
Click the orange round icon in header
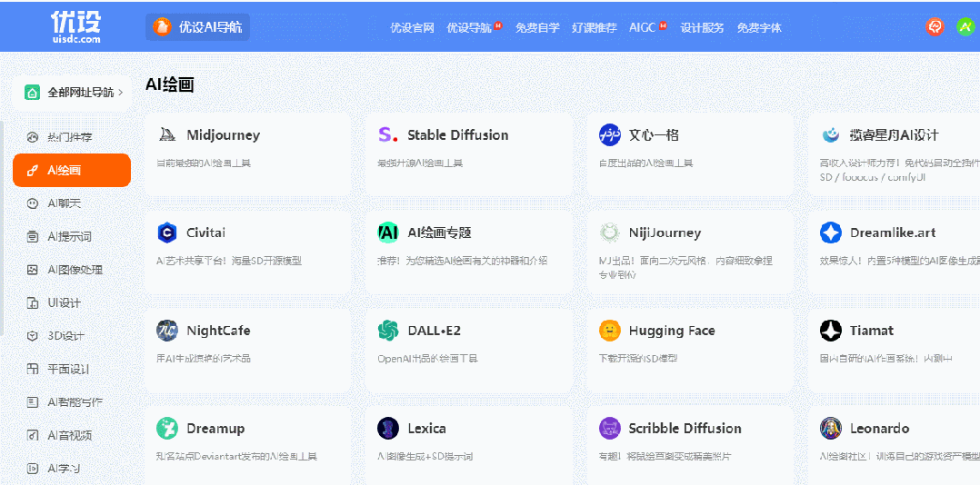point(935,27)
